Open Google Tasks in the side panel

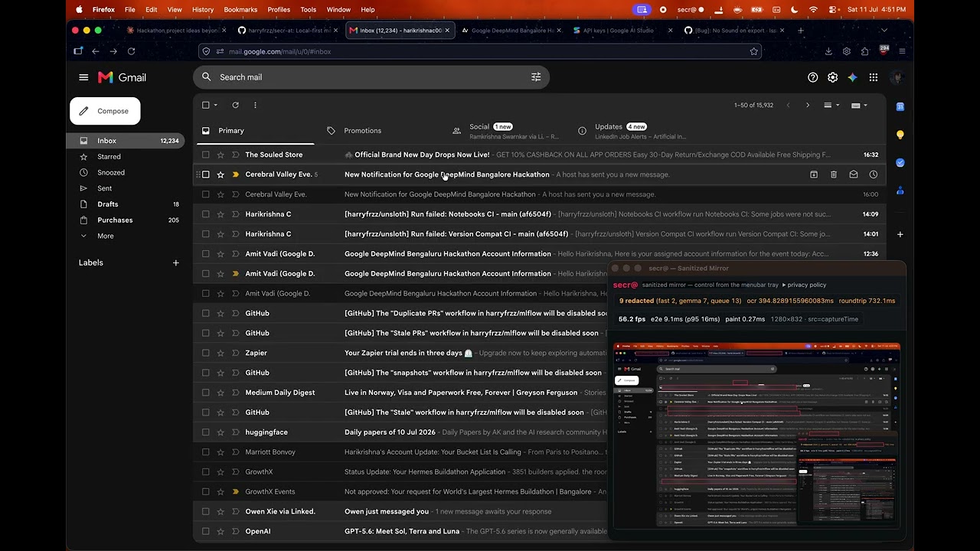900,163
